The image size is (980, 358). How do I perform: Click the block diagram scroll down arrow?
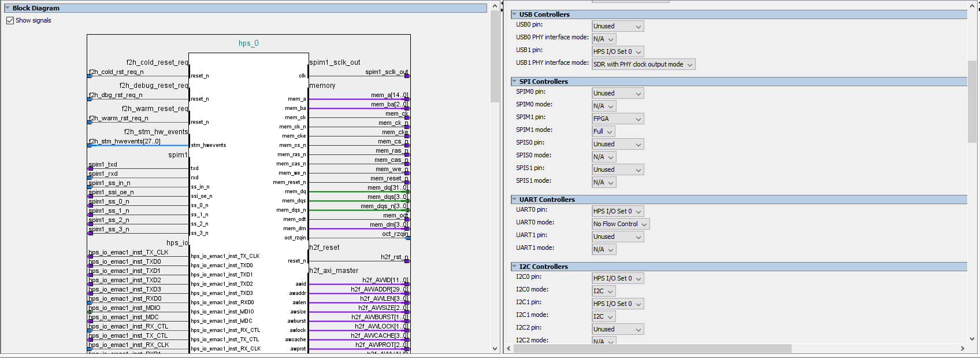495,349
